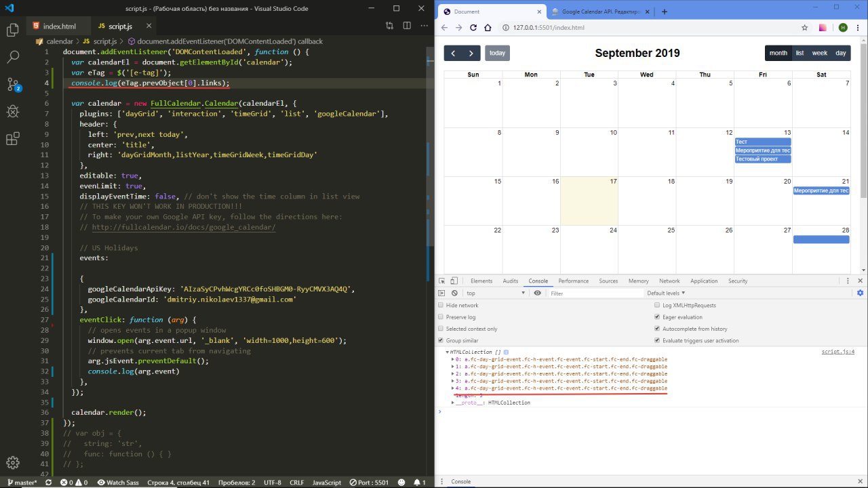868x488 pixels.
Task: Reload the page in Chrome
Action: tap(474, 28)
